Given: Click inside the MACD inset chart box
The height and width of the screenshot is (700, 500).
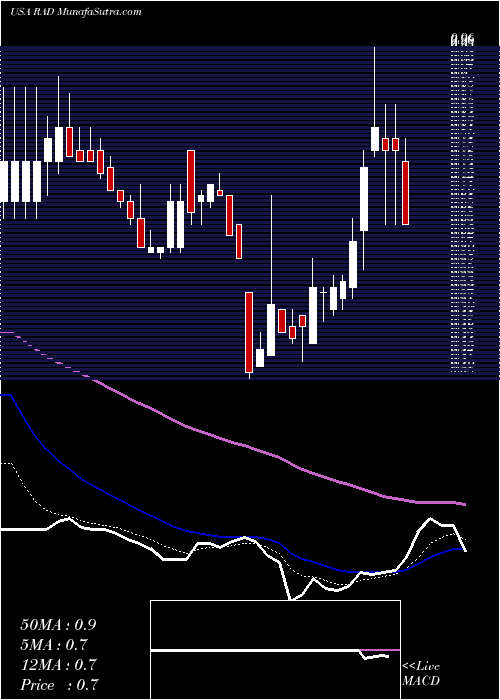Looking at the screenshot, I should 275,650.
